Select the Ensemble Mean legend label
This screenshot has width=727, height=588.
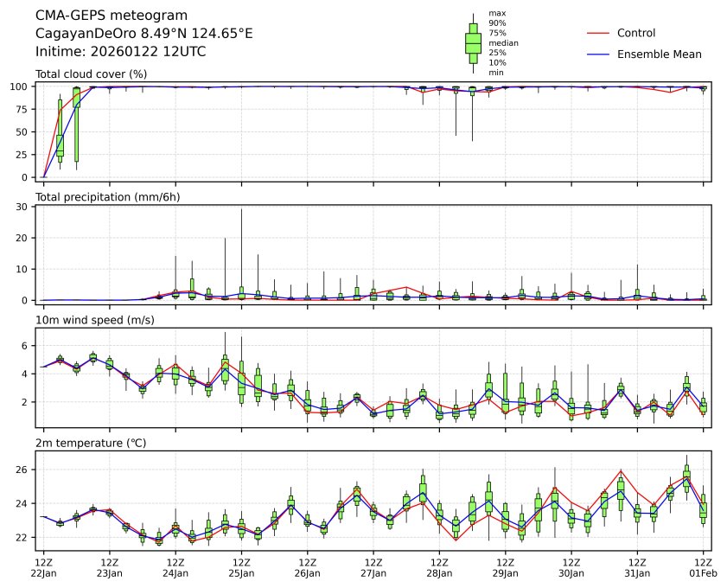659,54
